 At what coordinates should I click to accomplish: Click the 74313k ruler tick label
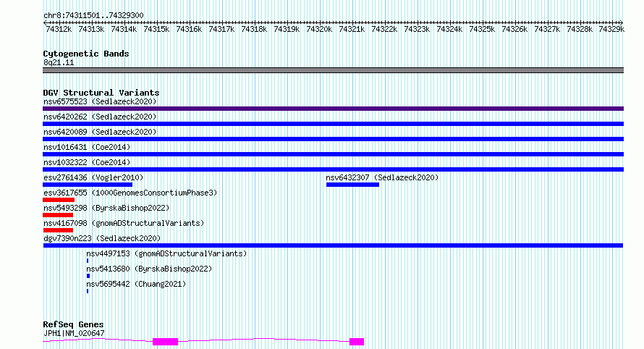tap(91, 29)
